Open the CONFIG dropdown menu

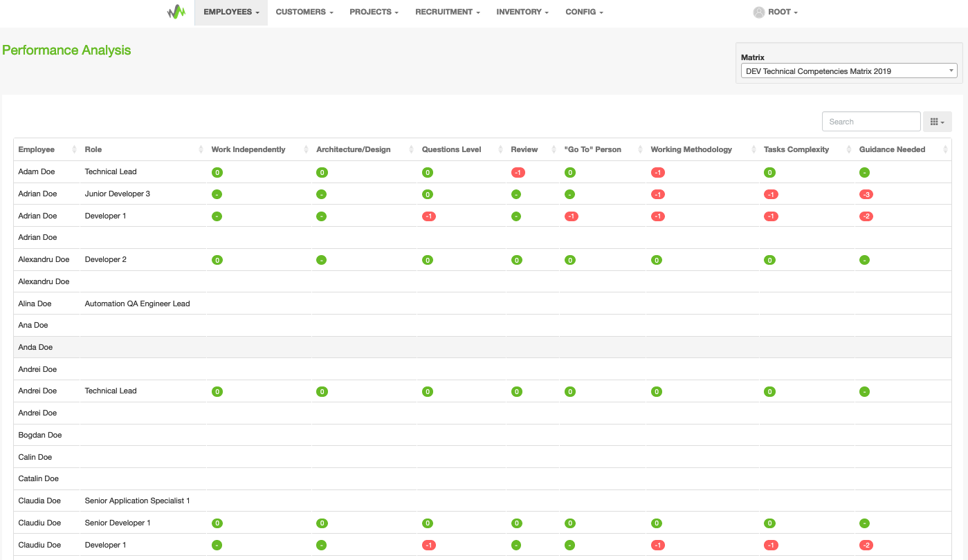[x=584, y=12]
